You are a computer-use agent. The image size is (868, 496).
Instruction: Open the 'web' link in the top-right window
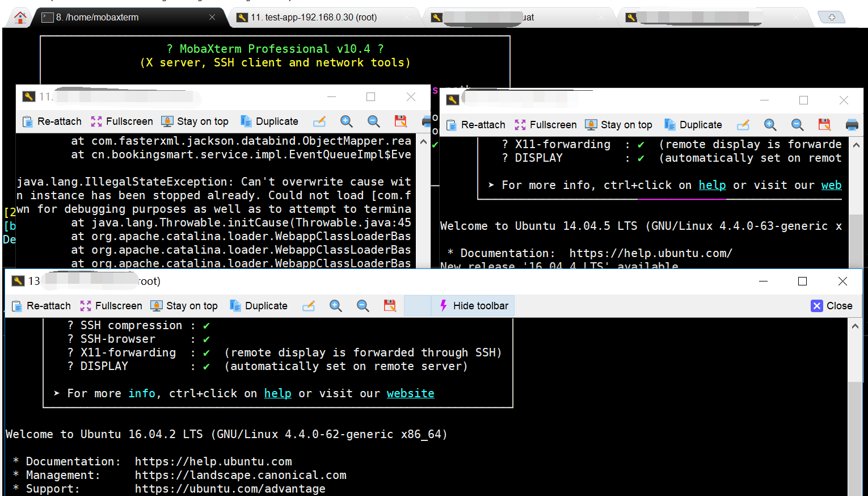[x=832, y=185]
